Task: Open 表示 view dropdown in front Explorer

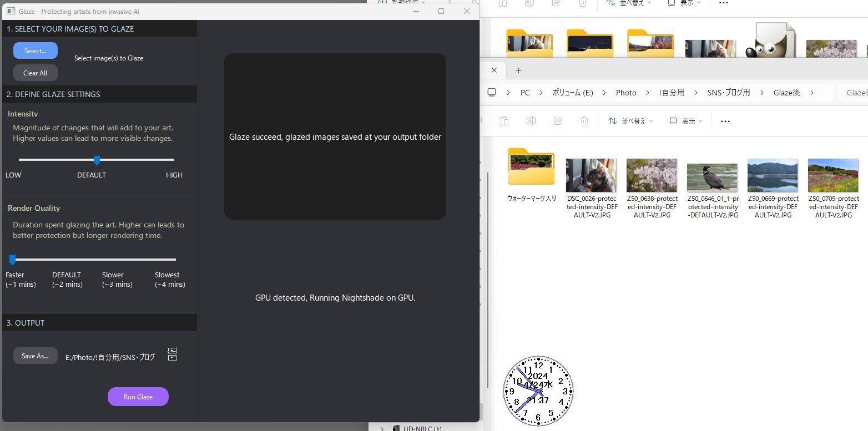Action: click(685, 121)
